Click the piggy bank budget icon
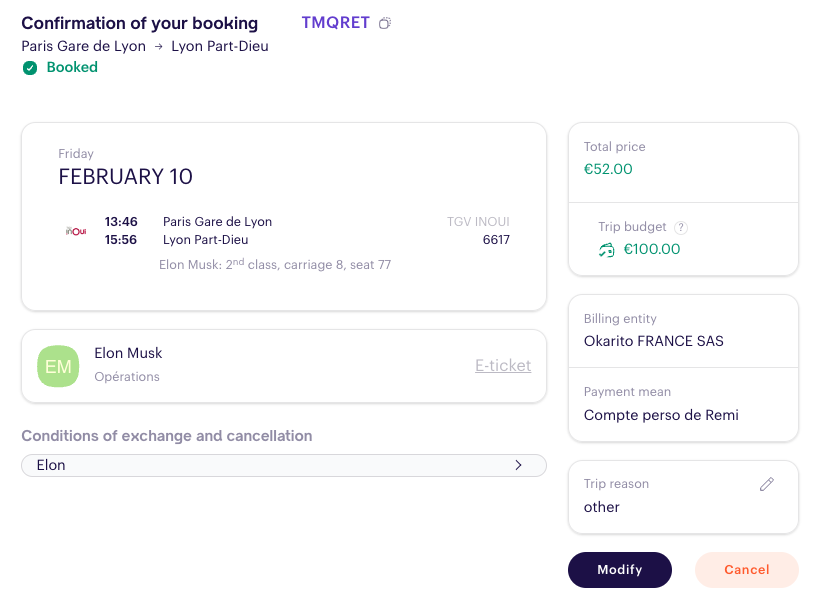 (606, 250)
